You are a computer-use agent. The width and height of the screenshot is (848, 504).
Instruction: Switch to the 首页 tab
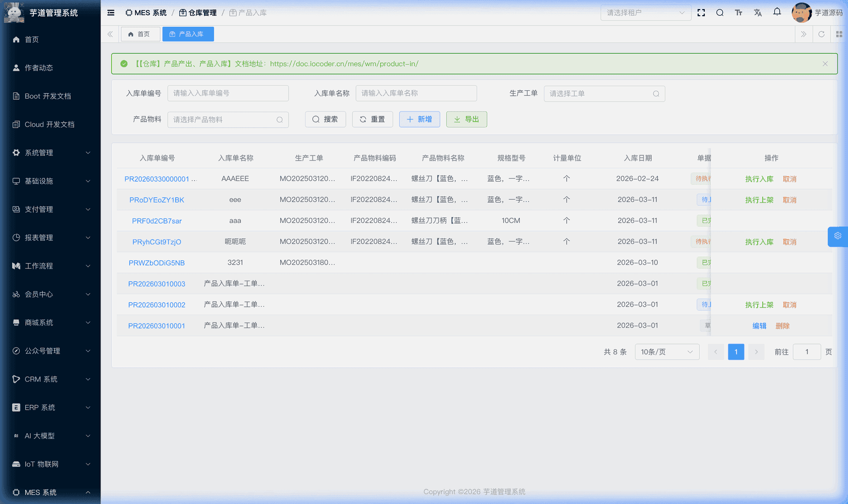tap(140, 34)
